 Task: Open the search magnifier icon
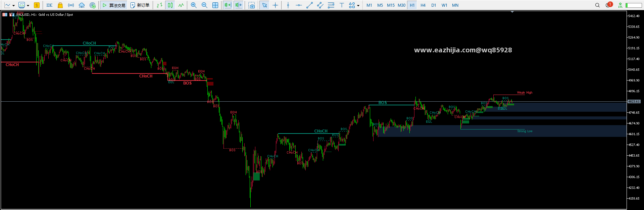click(x=597, y=5)
